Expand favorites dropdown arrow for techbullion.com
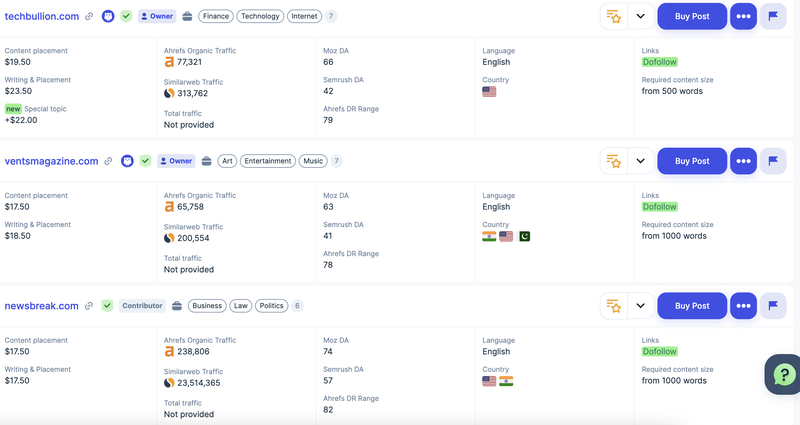 [x=641, y=17]
